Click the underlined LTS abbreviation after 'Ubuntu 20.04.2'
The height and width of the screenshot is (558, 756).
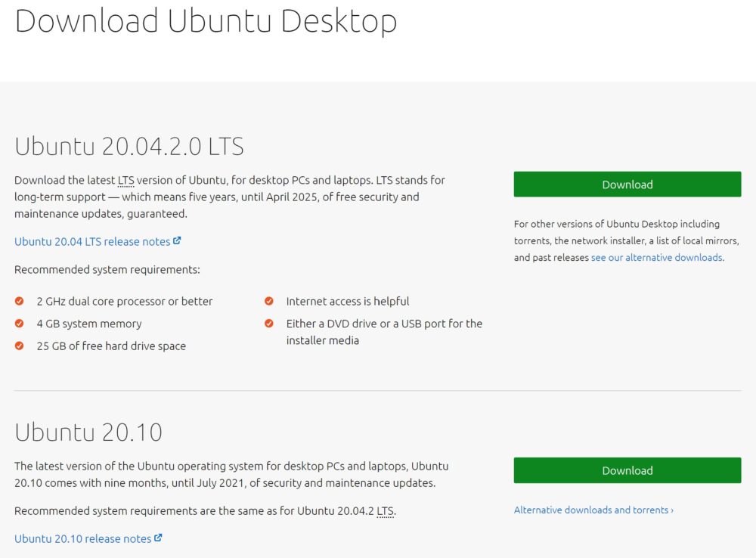tap(386, 510)
